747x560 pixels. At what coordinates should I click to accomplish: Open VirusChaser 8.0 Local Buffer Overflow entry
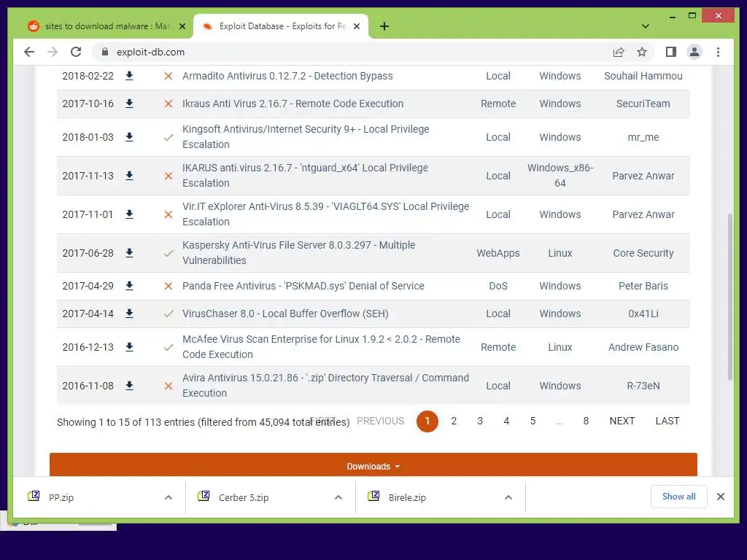click(x=285, y=314)
